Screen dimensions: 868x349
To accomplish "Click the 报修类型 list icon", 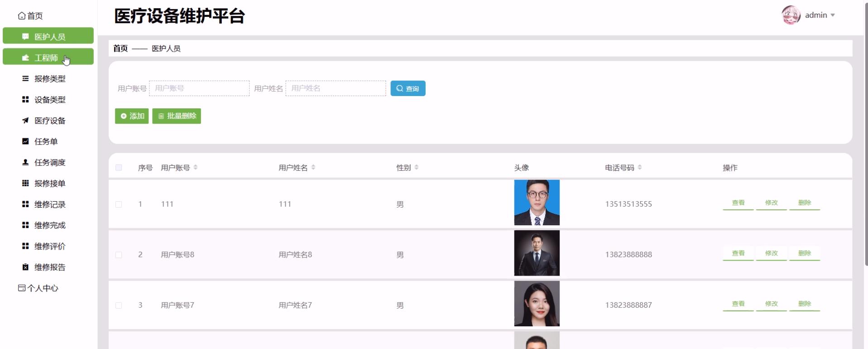I will pos(25,78).
